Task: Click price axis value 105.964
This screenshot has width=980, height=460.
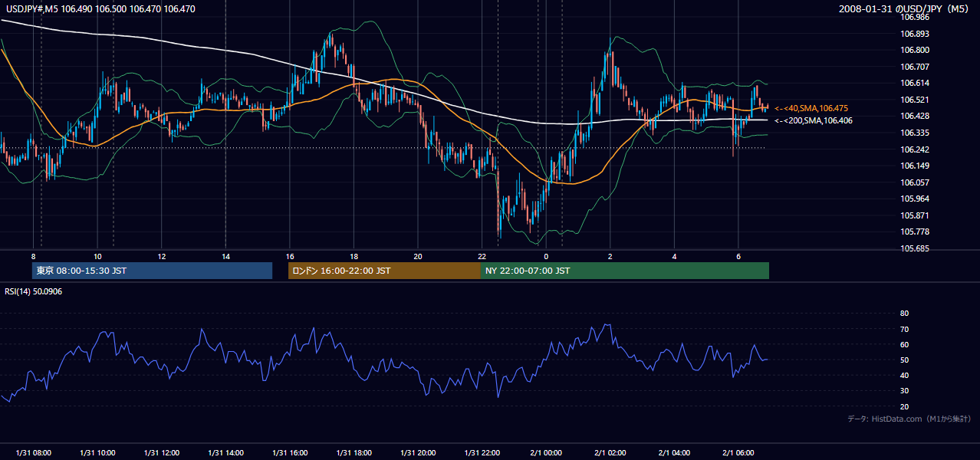Action: (915, 199)
